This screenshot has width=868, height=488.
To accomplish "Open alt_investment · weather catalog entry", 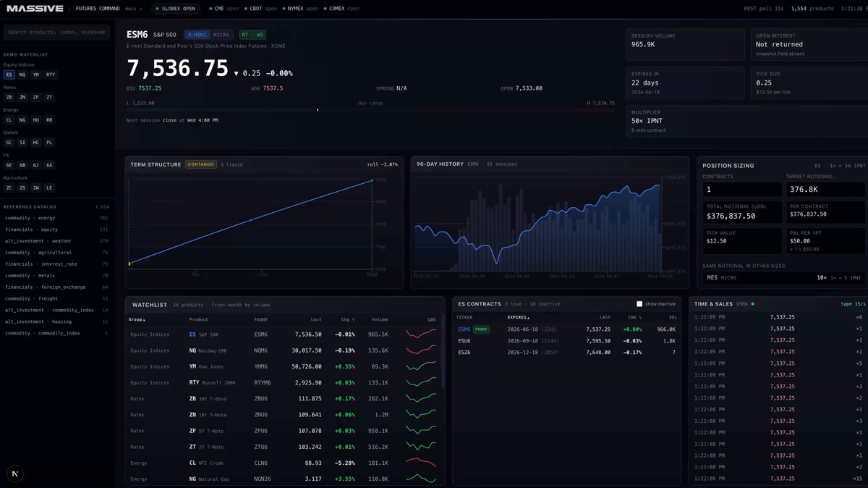I will 56,241.
